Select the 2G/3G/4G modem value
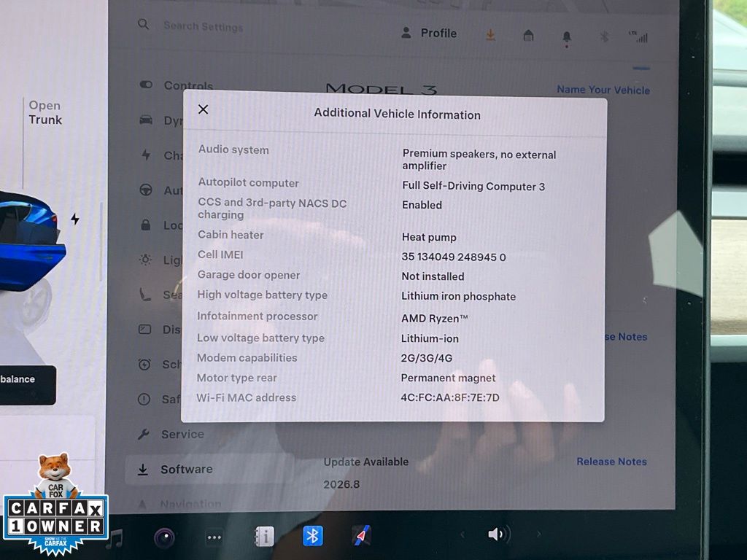This screenshot has height=560, width=747. click(427, 358)
